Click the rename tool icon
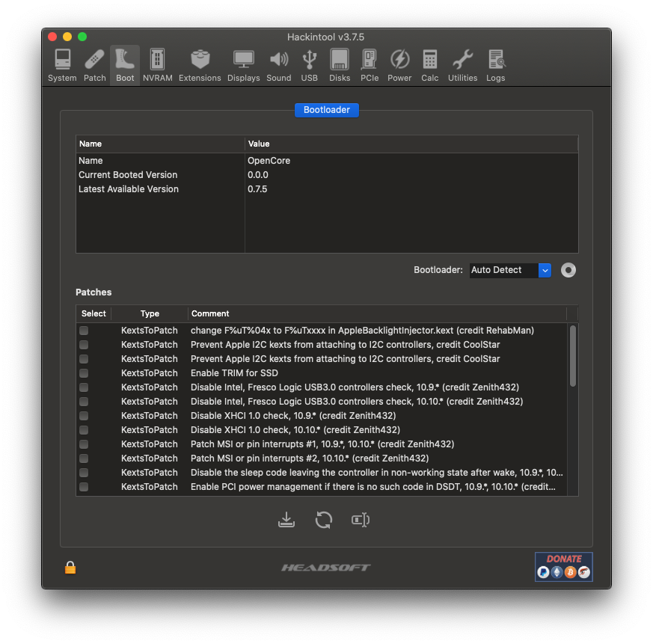653x644 pixels. tap(361, 519)
